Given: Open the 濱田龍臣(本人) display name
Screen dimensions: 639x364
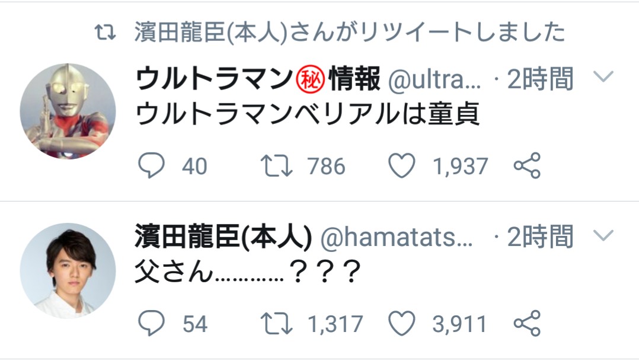Looking at the screenshot, I should 223,238.
